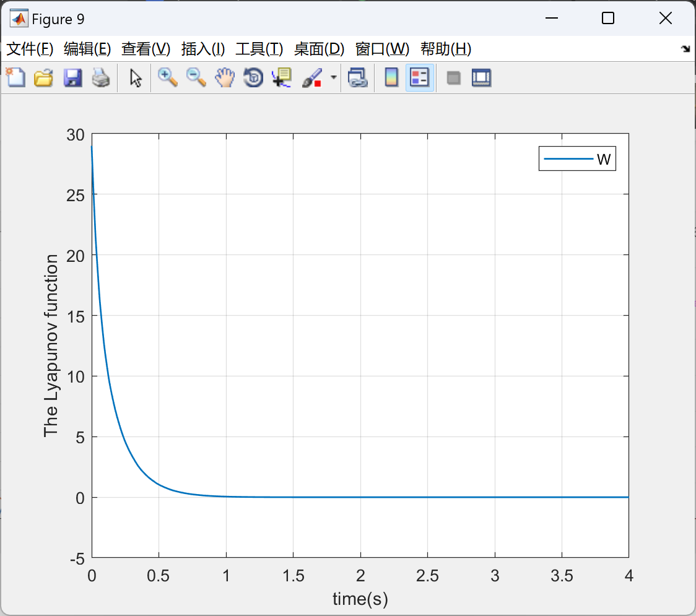Click the x-axis tick label 2.5

click(427, 576)
